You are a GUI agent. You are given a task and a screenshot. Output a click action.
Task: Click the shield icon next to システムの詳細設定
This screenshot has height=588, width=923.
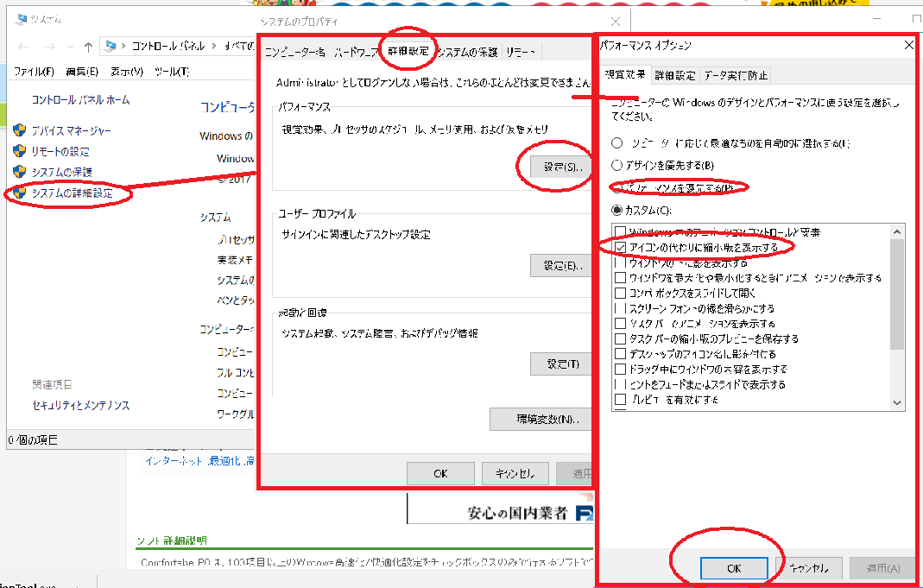(x=19, y=193)
